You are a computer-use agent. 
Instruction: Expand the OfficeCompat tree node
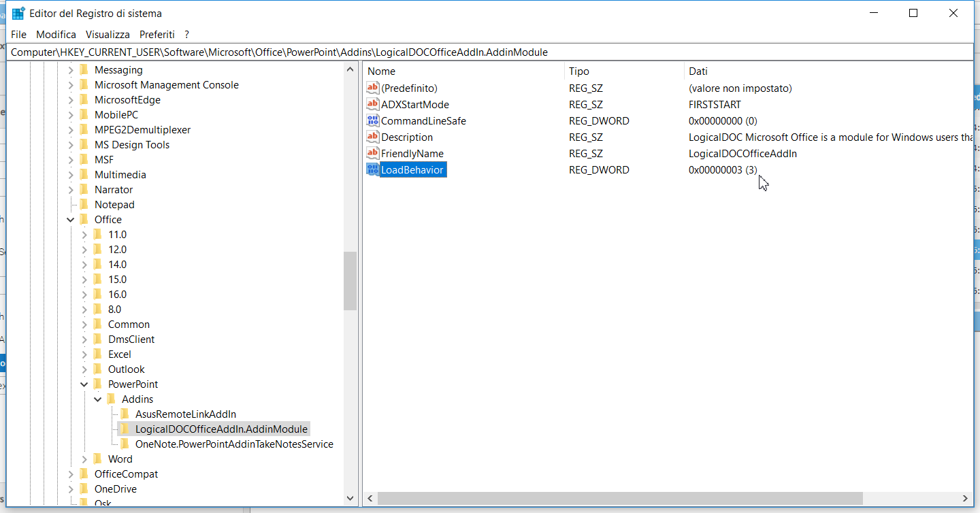click(71, 474)
